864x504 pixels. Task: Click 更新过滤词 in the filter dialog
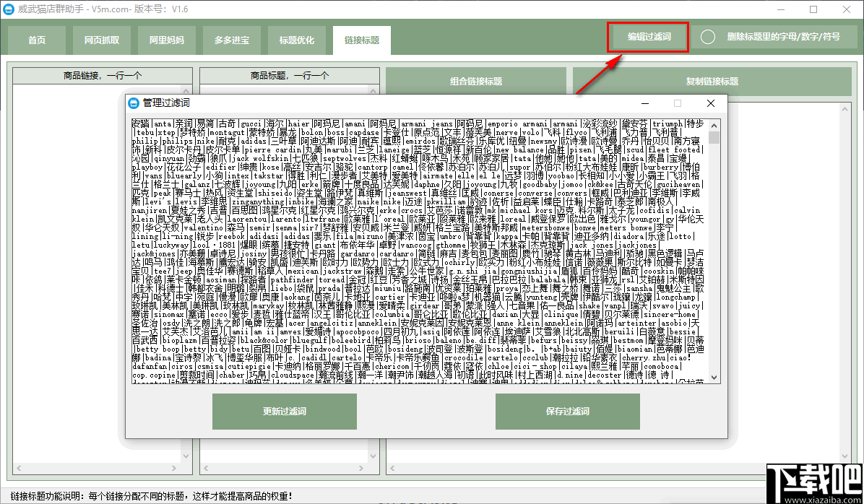[x=285, y=412]
